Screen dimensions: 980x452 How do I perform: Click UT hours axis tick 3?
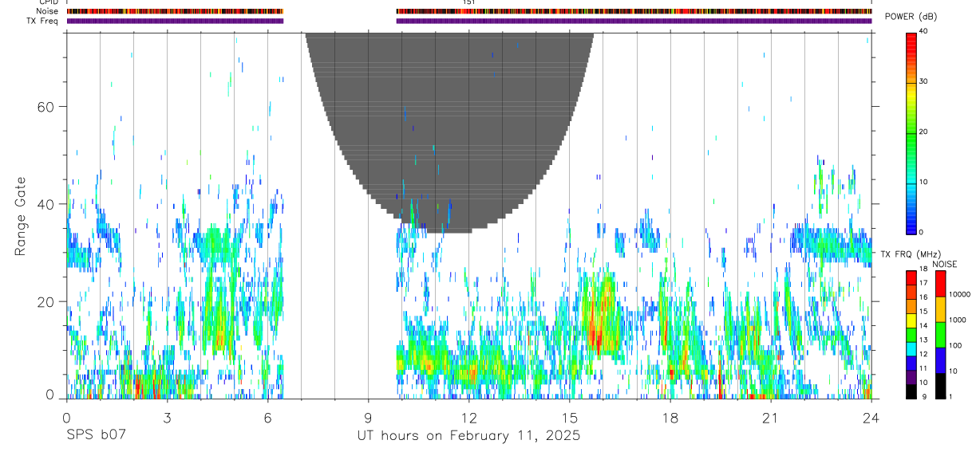tap(167, 417)
